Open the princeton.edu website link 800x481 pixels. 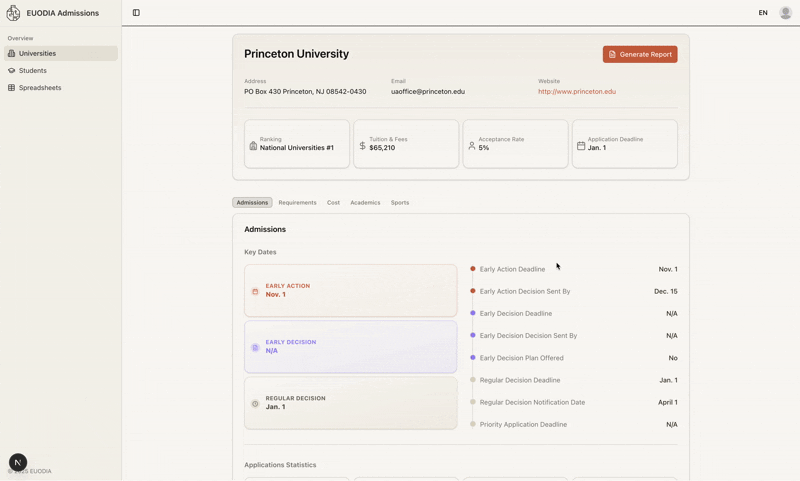[x=577, y=92]
